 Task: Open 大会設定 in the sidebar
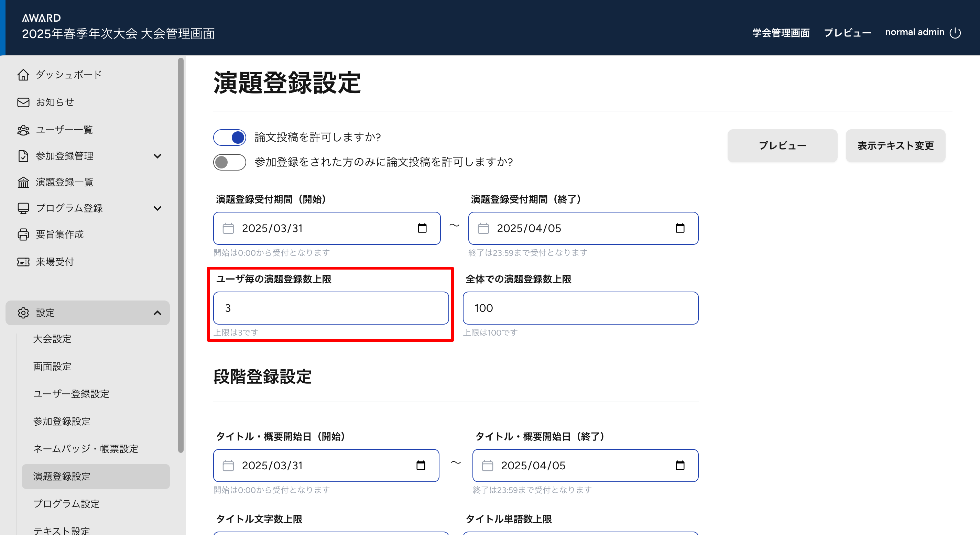[x=52, y=339]
